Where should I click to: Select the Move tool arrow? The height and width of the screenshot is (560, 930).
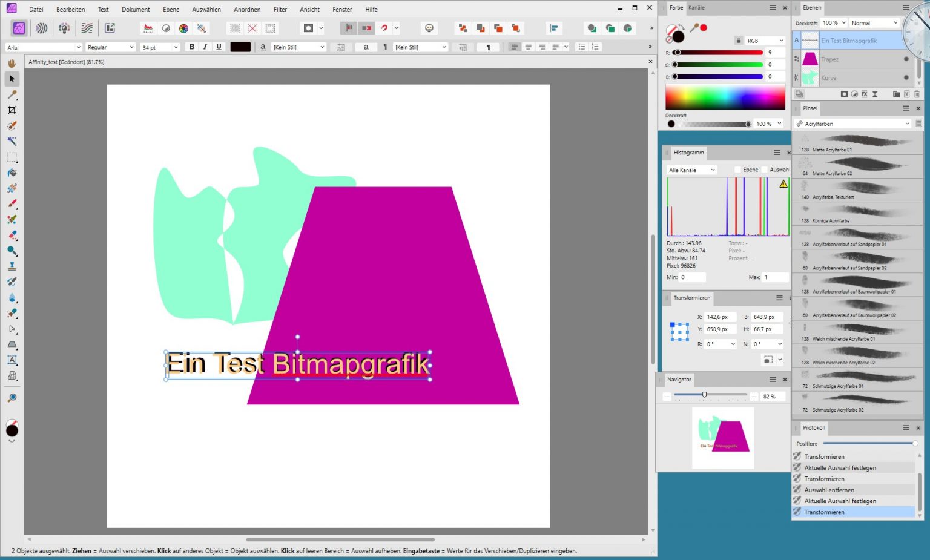pos(12,79)
